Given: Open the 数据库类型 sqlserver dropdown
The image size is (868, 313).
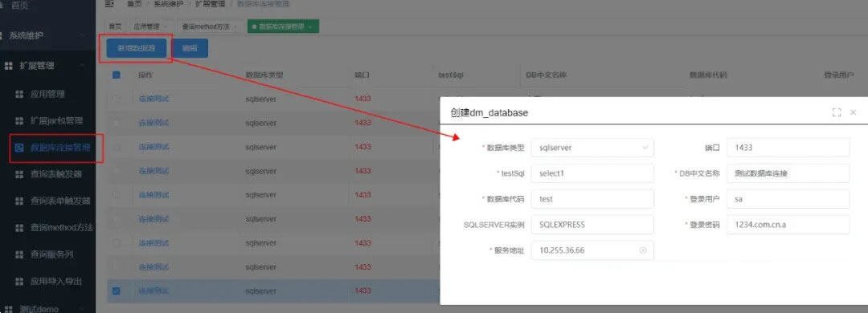Looking at the screenshot, I should [x=592, y=148].
